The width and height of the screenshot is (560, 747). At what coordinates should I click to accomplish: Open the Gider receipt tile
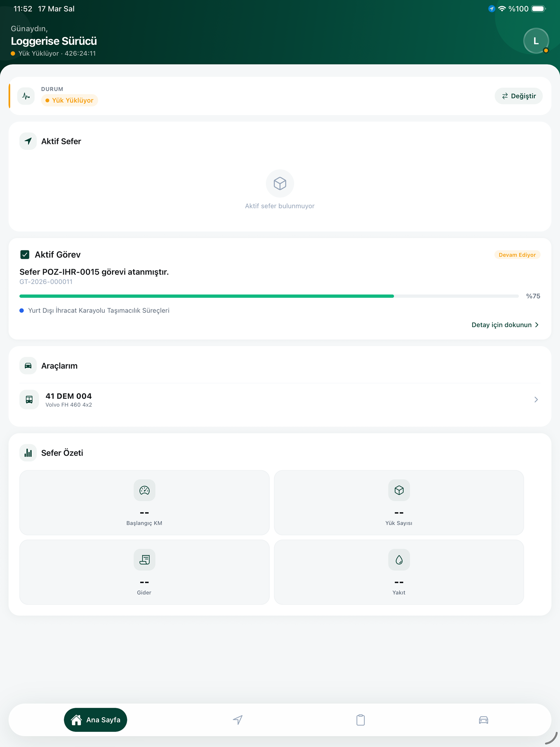144,572
